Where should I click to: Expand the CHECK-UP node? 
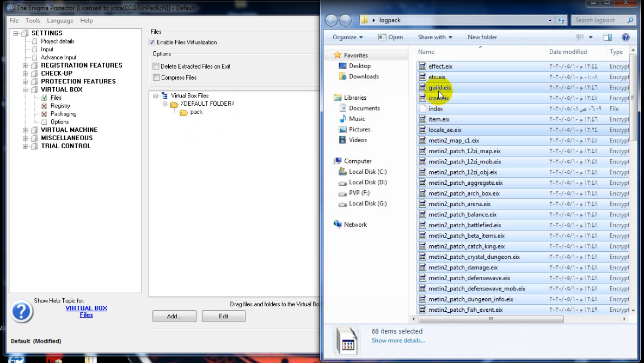pyautogui.click(x=26, y=74)
